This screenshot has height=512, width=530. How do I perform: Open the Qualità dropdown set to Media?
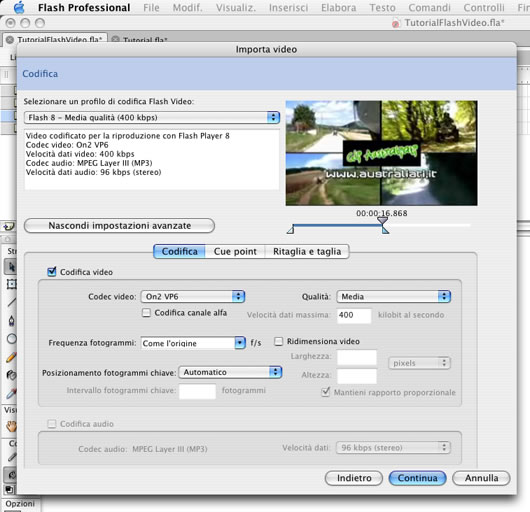[x=394, y=296]
